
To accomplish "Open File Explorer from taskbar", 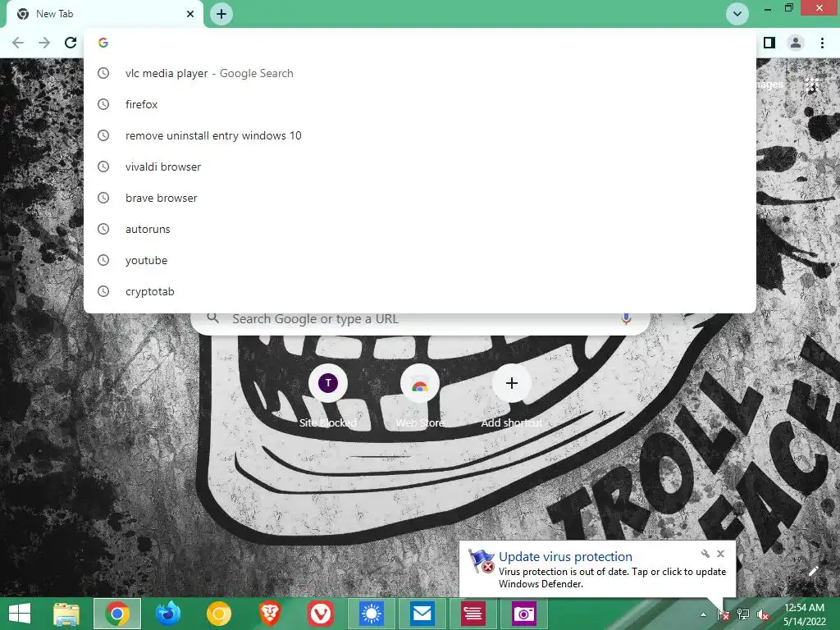I will click(66, 614).
